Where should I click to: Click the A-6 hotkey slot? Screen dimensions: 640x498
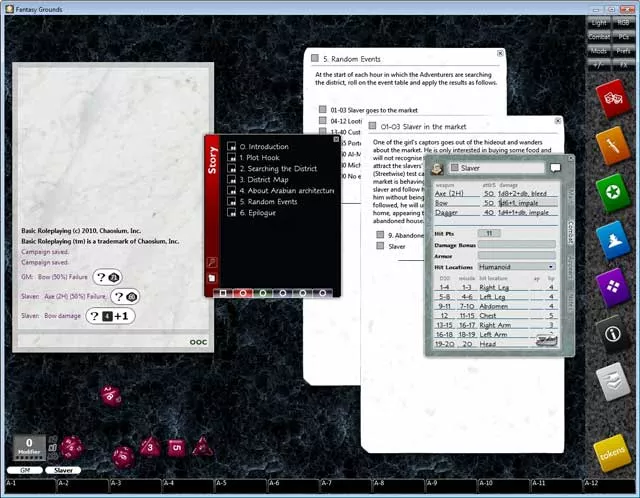[x=294, y=486]
